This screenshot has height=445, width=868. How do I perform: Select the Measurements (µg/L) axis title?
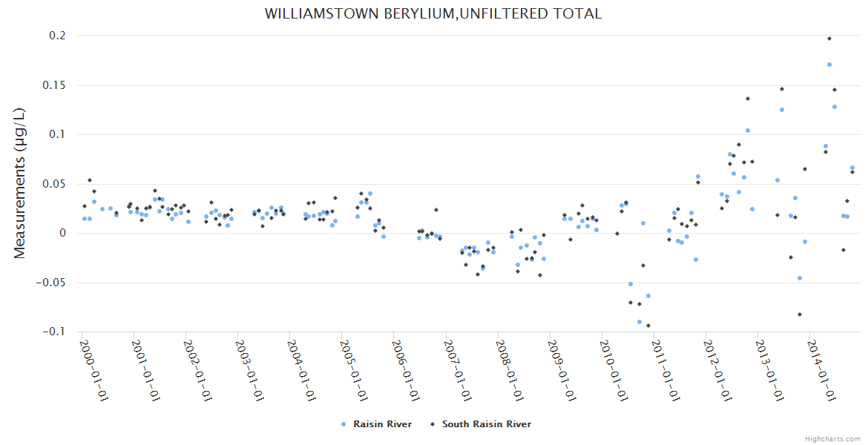pos(20,183)
